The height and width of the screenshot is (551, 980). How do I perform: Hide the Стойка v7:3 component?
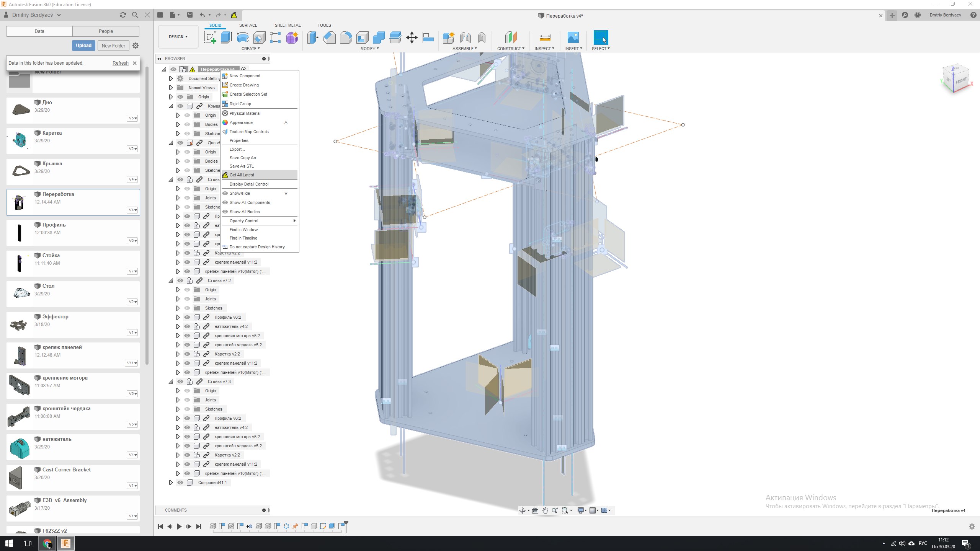tap(180, 381)
